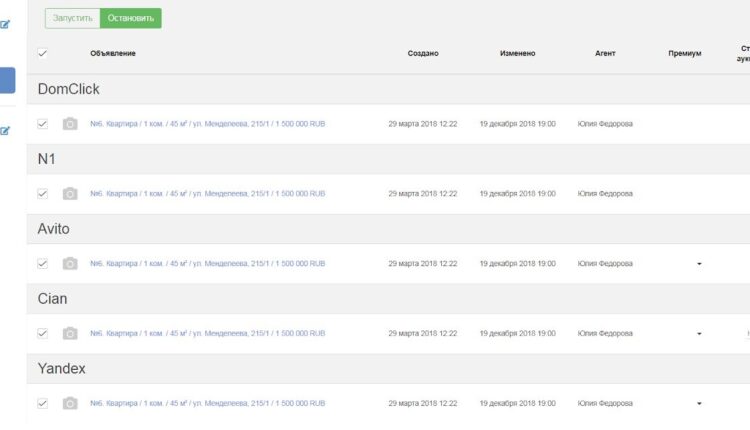Click the camera icon in Yandex row
The width and height of the screenshot is (750, 430).
(x=69, y=404)
